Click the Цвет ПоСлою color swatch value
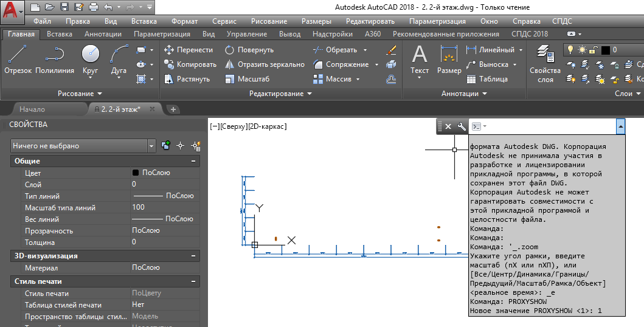Viewport: 644px width, 327px height. pos(136,173)
